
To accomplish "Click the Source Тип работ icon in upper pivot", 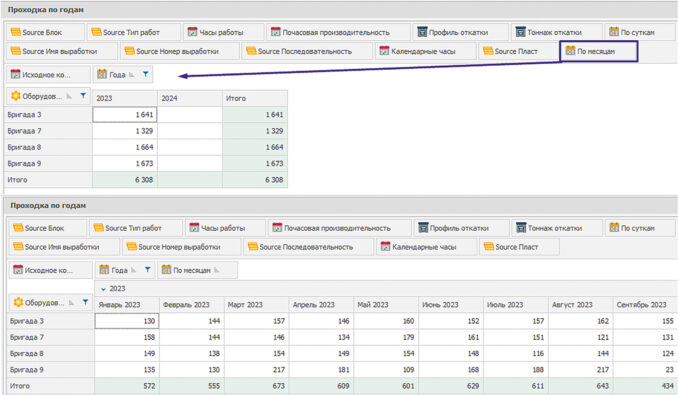I will [96, 32].
